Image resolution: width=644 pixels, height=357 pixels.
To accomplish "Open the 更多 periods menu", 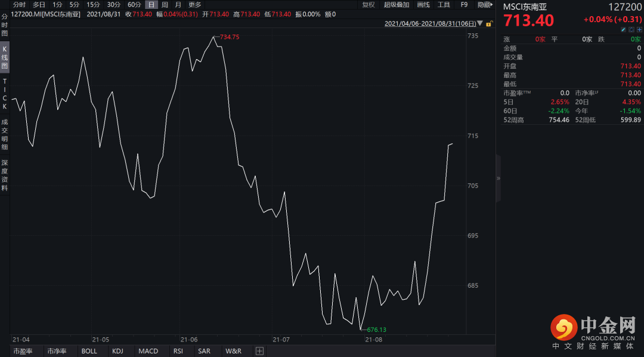I will tap(195, 5).
